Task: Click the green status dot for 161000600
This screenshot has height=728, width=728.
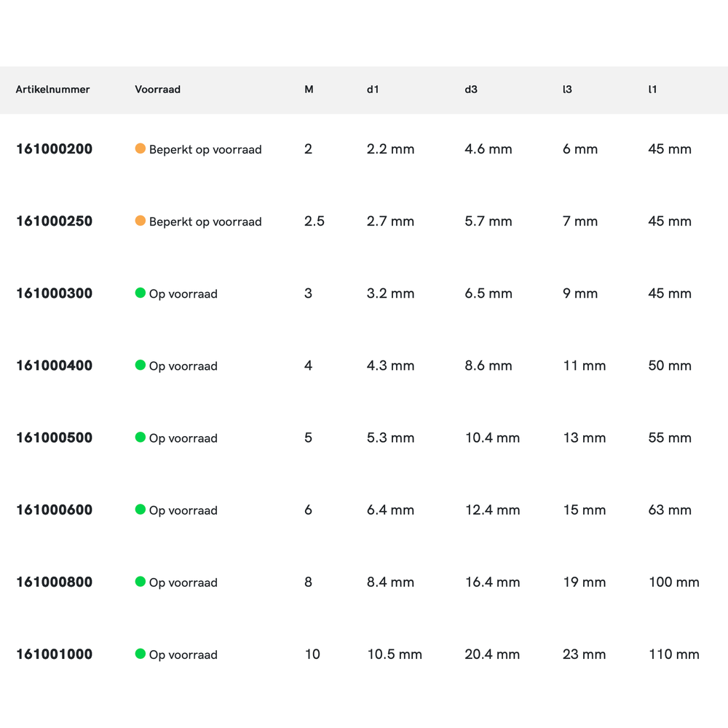Action: click(141, 509)
